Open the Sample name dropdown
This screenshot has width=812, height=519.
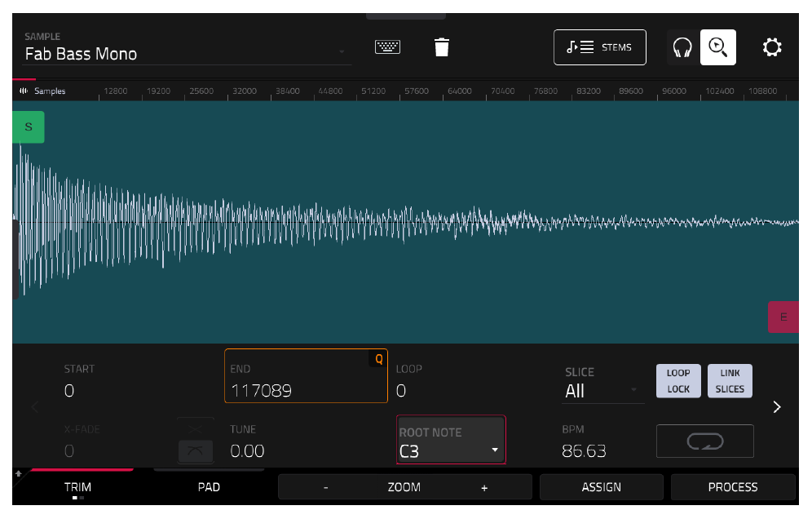pyautogui.click(x=188, y=51)
